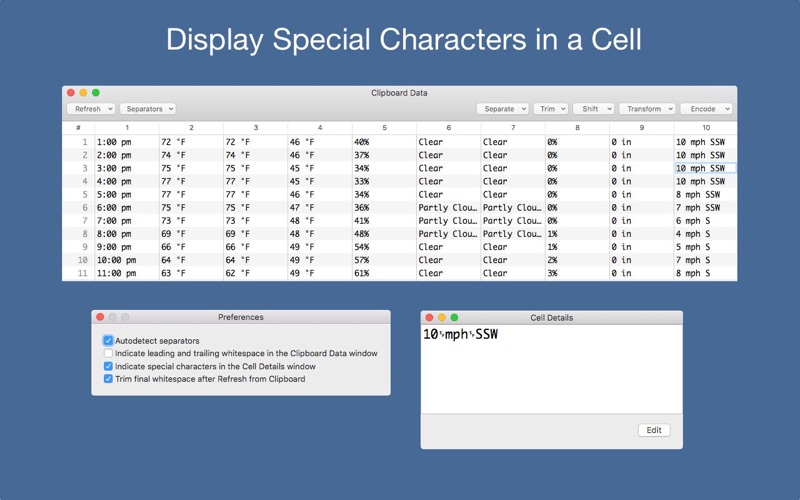Click the '61%' cell in row 11
Viewport: 800px width, 500px height.
(384, 273)
